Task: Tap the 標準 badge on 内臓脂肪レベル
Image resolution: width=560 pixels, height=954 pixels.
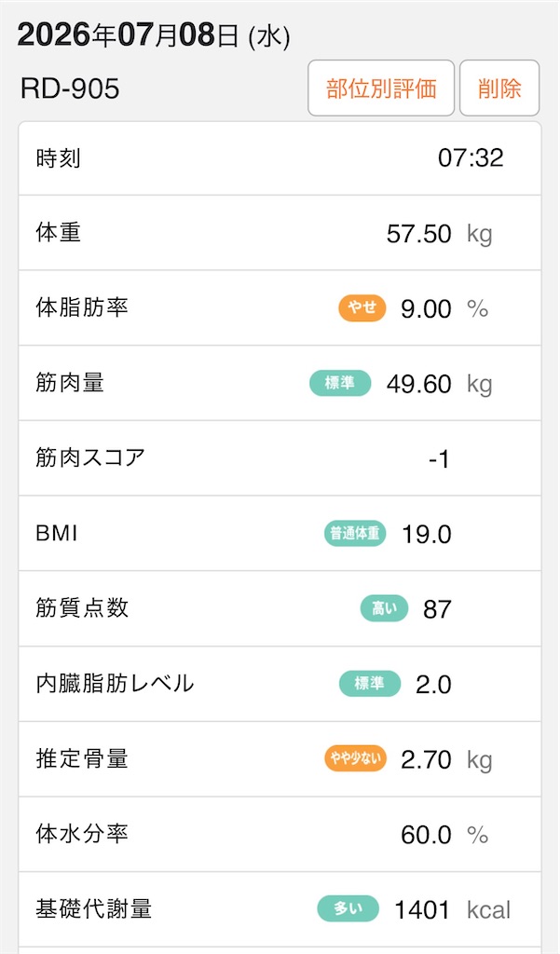Action: (x=370, y=684)
